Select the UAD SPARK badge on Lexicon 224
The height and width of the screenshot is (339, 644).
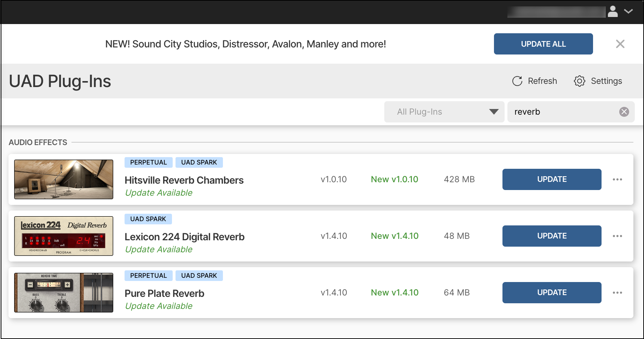coord(148,219)
